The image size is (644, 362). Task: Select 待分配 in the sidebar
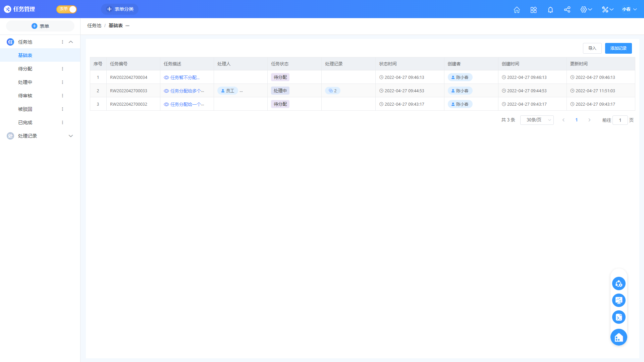[x=25, y=69]
